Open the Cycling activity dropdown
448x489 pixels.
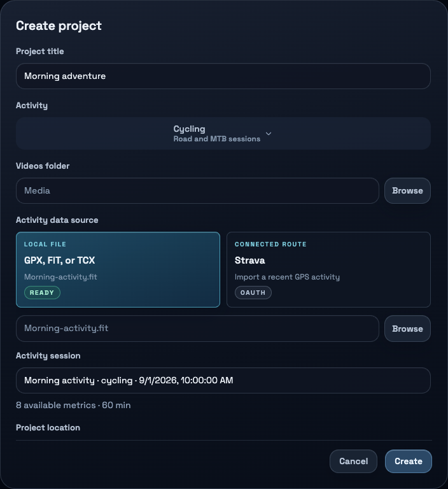[x=223, y=134]
